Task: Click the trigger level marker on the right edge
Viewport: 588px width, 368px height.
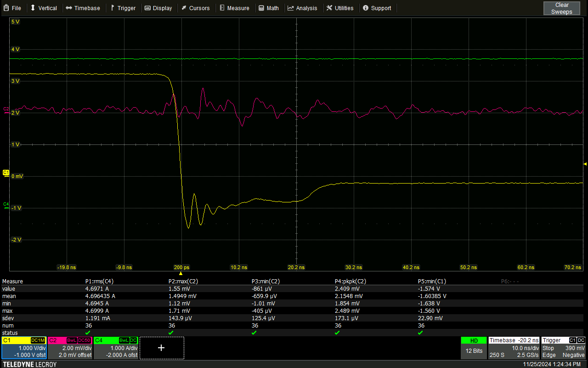Action: [585, 164]
